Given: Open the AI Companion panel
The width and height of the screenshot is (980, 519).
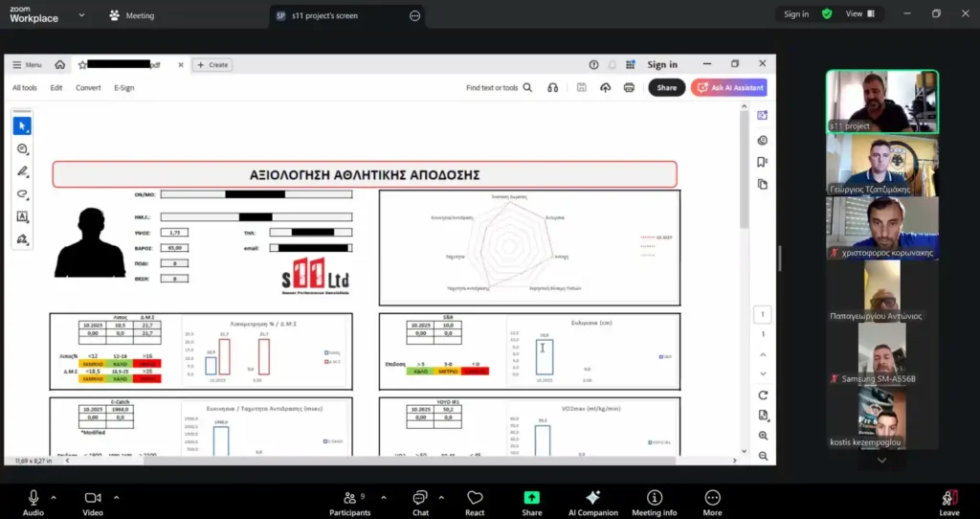Looking at the screenshot, I should (x=592, y=497).
